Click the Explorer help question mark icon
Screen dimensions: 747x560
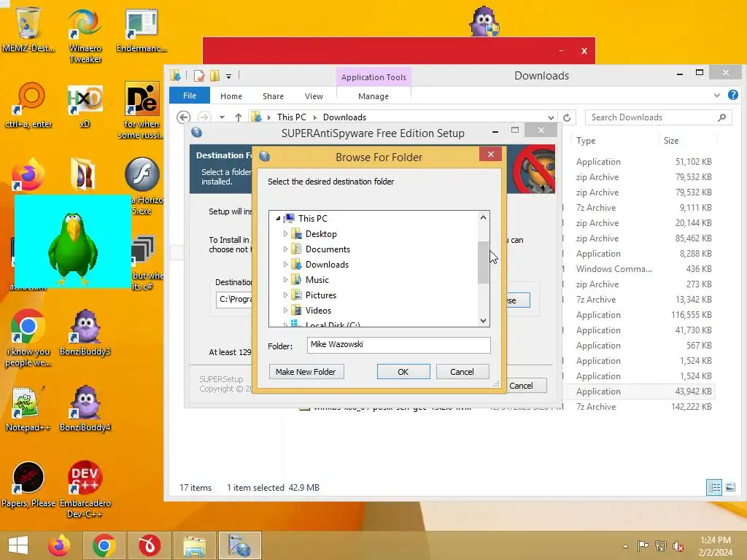pos(732,96)
